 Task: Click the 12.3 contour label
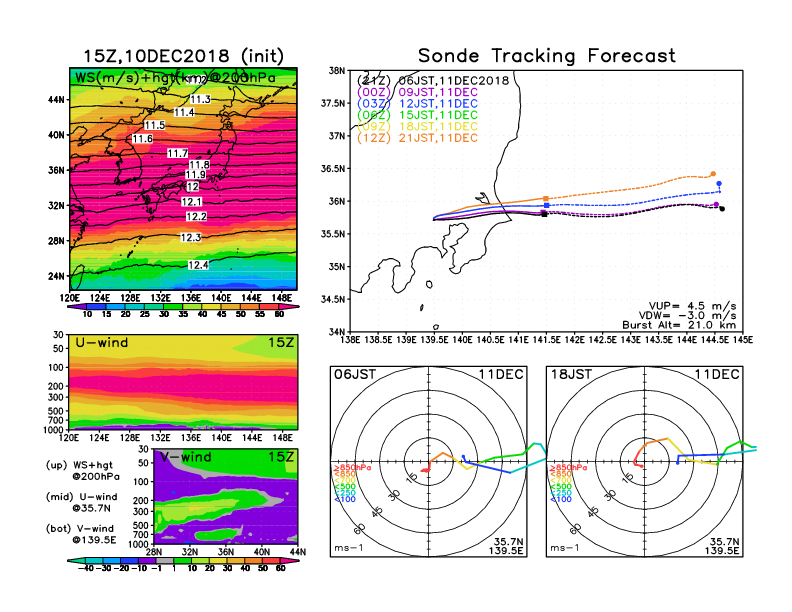190,237
